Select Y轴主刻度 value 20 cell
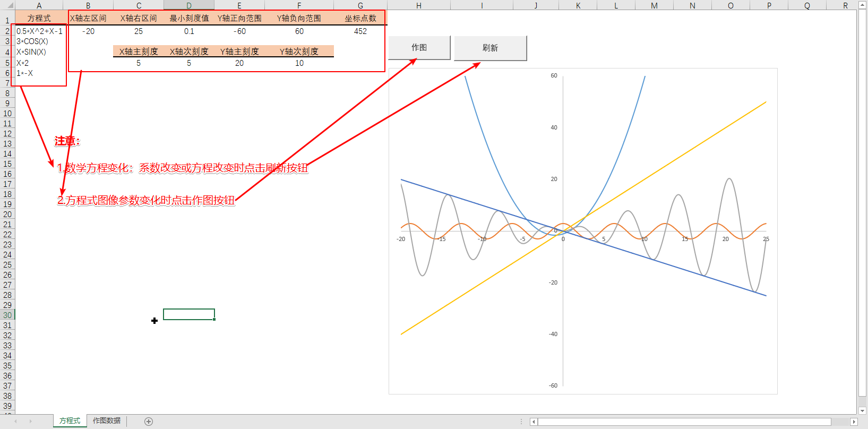Viewport: 868px width, 429px height. click(x=239, y=63)
